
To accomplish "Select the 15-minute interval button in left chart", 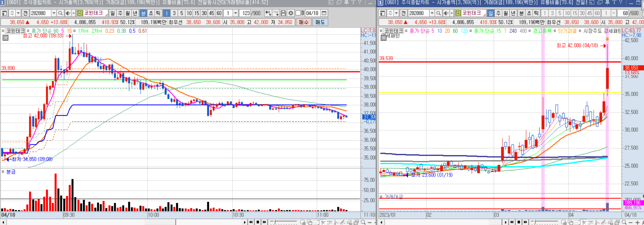I will (197, 13).
